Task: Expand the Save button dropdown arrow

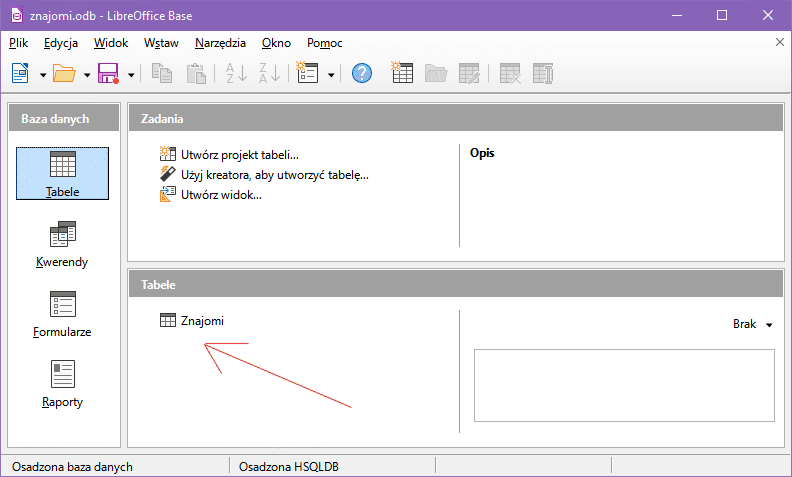Action: pos(130,74)
